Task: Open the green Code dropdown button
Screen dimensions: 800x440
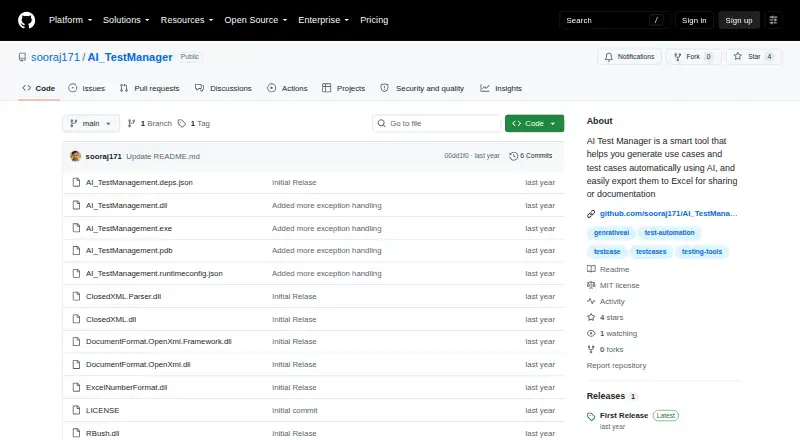Action: click(534, 124)
